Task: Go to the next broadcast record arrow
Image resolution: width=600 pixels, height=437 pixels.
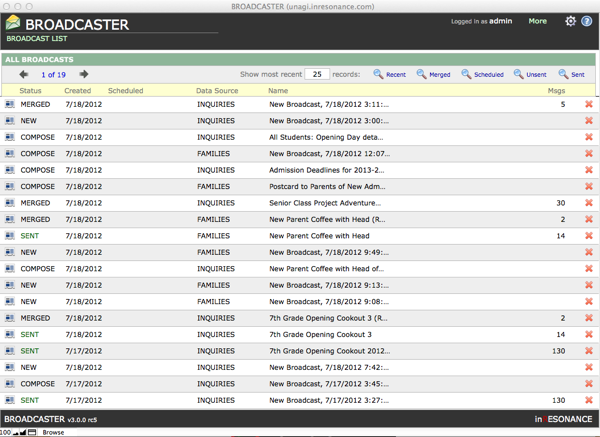Action: pyautogui.click(x=84, y=74)
